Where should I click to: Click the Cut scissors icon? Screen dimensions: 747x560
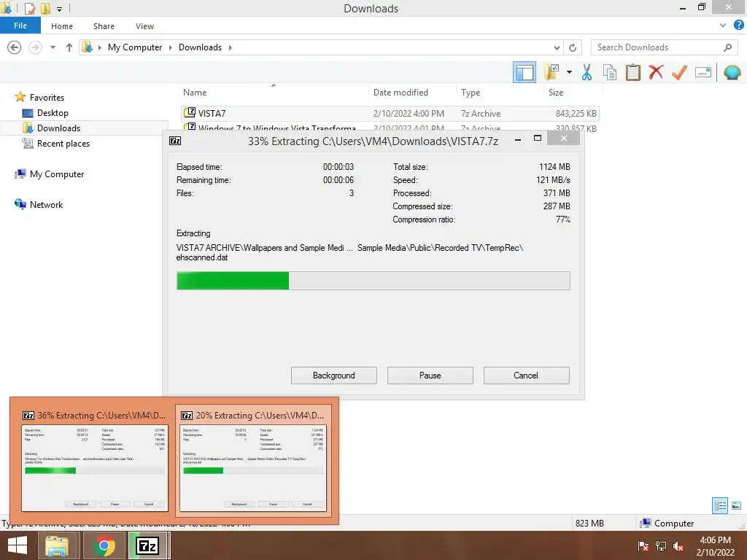coord(587,72)
